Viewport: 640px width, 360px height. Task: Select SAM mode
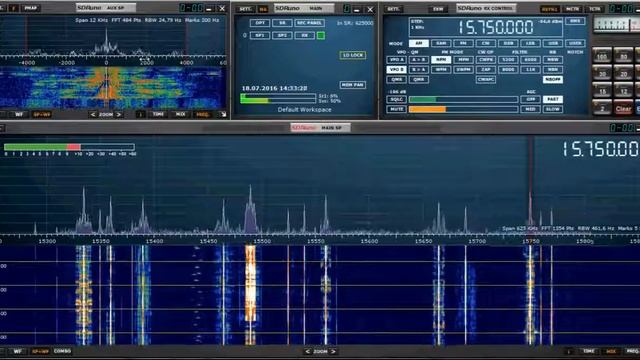click(x=441, y=43)
